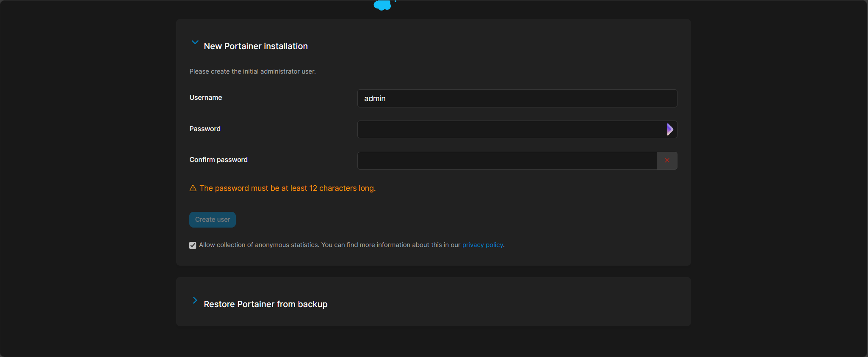Expand the Restore Portainer from backup chevron
Screen dimensions: 868x357
point(195,300)
